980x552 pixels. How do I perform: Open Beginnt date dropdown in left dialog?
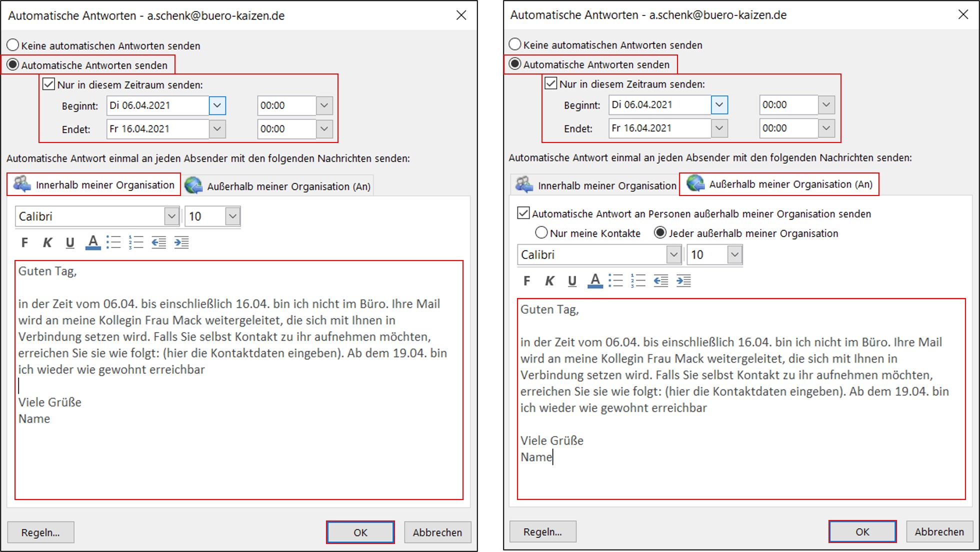point(217,105)
